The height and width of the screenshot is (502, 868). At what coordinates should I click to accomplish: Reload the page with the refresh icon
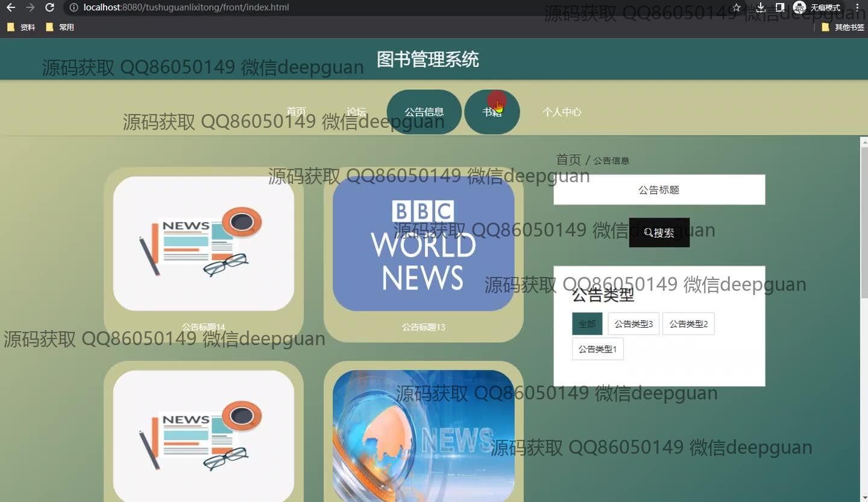click(50, 8)
